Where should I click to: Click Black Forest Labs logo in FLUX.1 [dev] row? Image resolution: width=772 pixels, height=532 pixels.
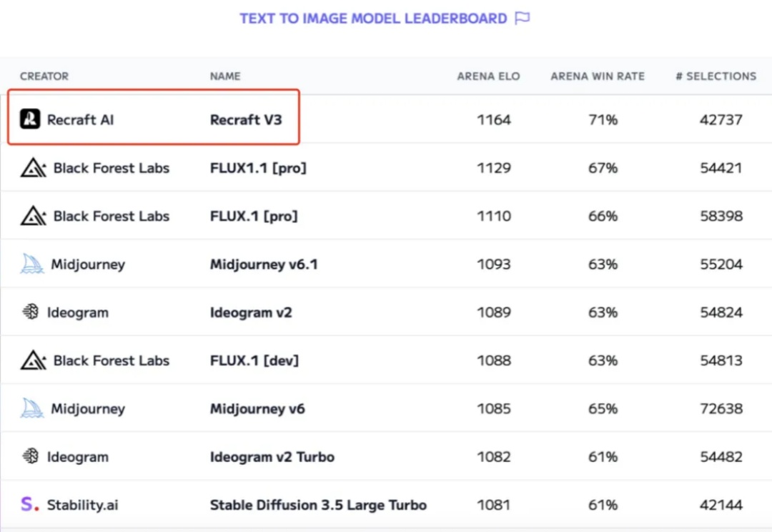33,360
